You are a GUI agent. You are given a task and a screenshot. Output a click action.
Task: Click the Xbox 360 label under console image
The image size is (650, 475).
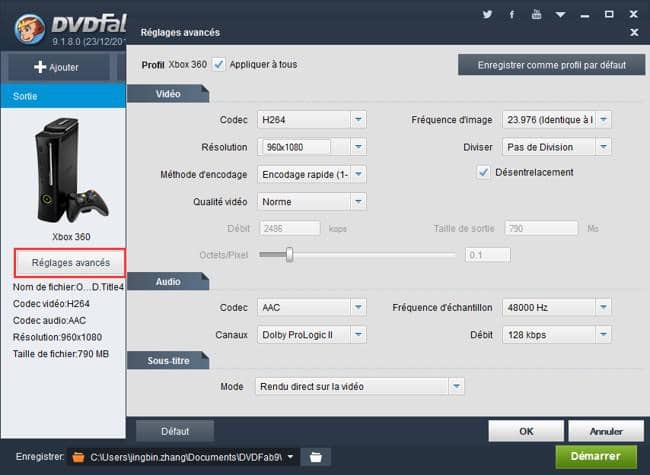pos(71,237)
